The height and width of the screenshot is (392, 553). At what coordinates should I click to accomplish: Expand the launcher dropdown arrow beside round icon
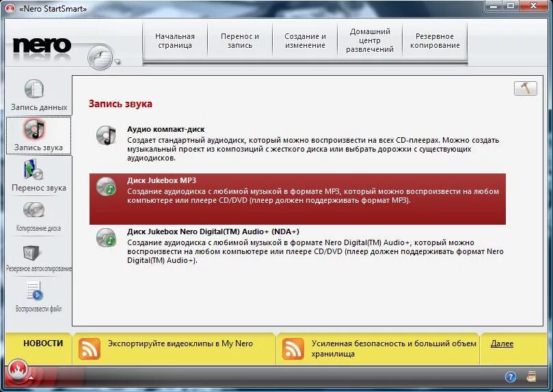(118, 62)
